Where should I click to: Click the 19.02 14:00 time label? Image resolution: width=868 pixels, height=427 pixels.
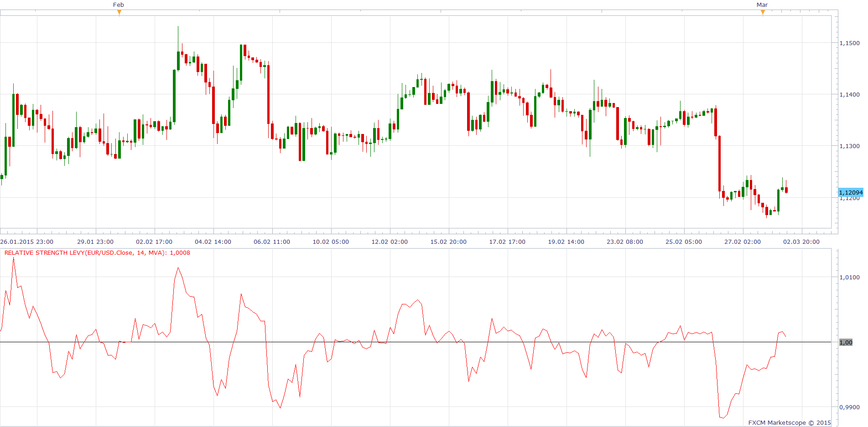566,242
